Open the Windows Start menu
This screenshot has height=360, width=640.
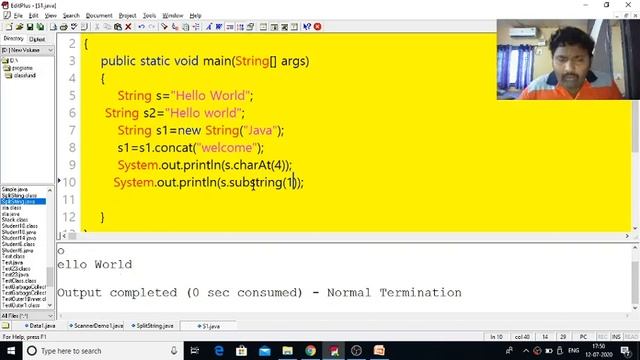pos(11,351)
